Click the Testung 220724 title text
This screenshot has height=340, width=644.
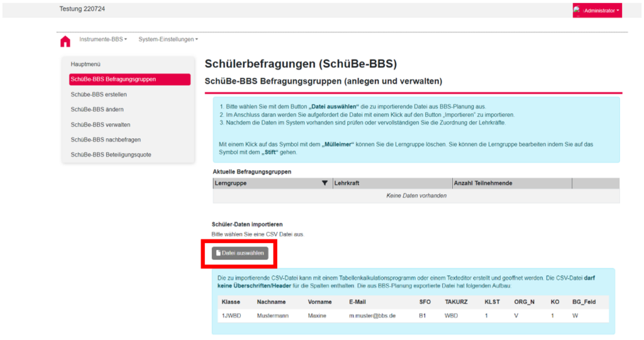click(82, 9)
